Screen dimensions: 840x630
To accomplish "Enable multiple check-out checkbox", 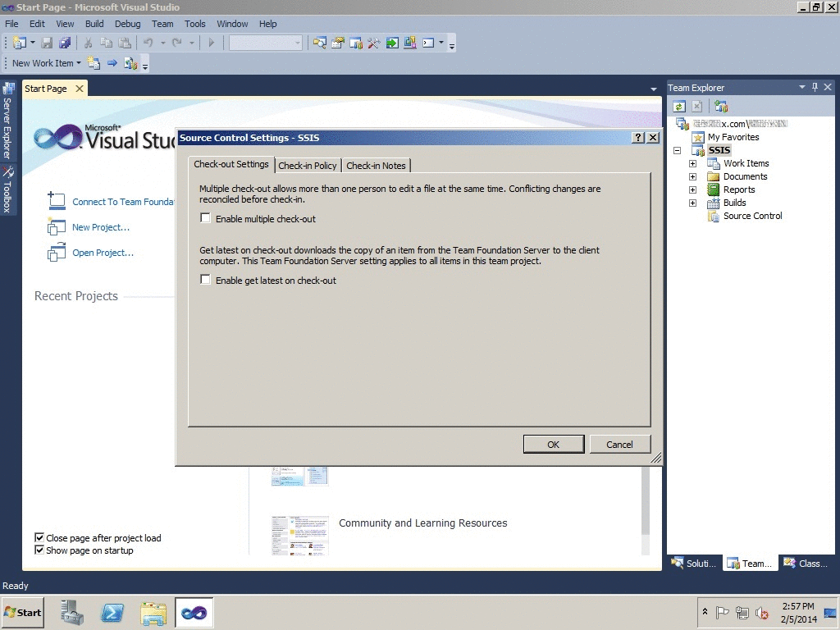I will click(x=205, y=218).
